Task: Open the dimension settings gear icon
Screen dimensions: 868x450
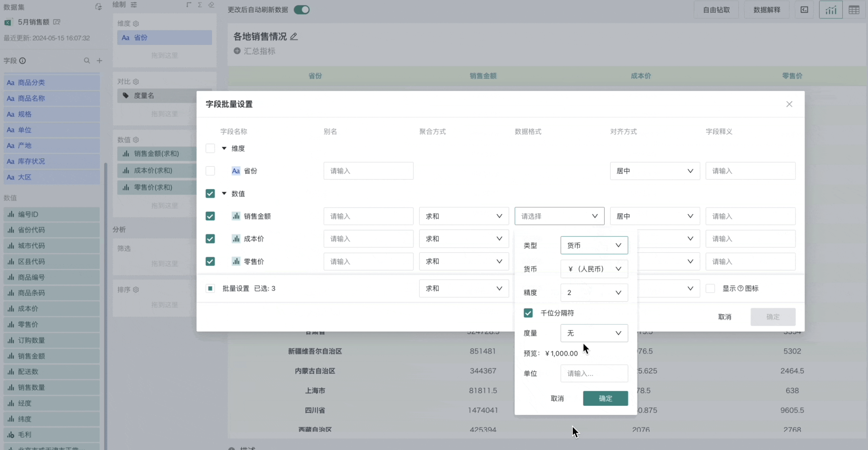Action: coord(136,24)
